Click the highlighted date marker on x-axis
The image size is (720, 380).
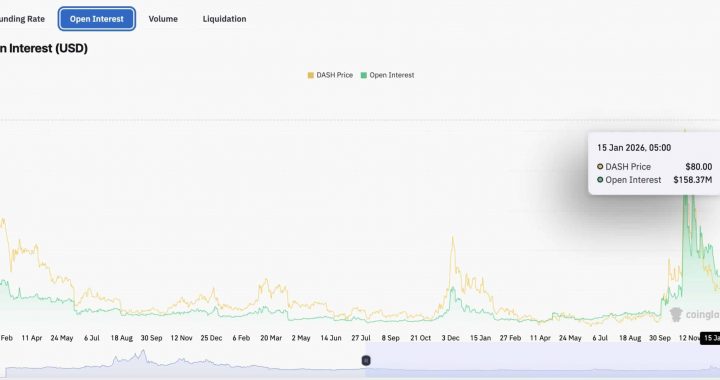point(710,338)
